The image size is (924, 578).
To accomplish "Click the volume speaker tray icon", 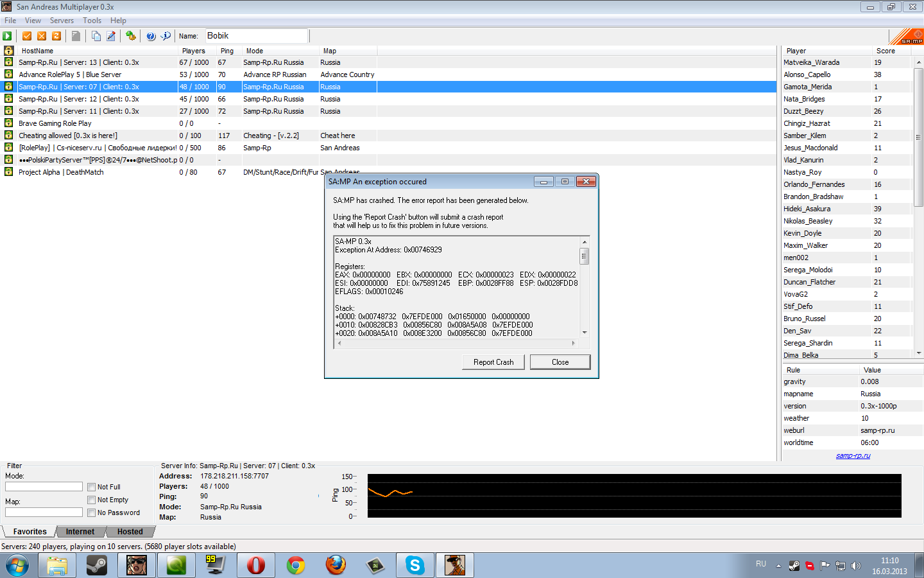I will [855, 566].
